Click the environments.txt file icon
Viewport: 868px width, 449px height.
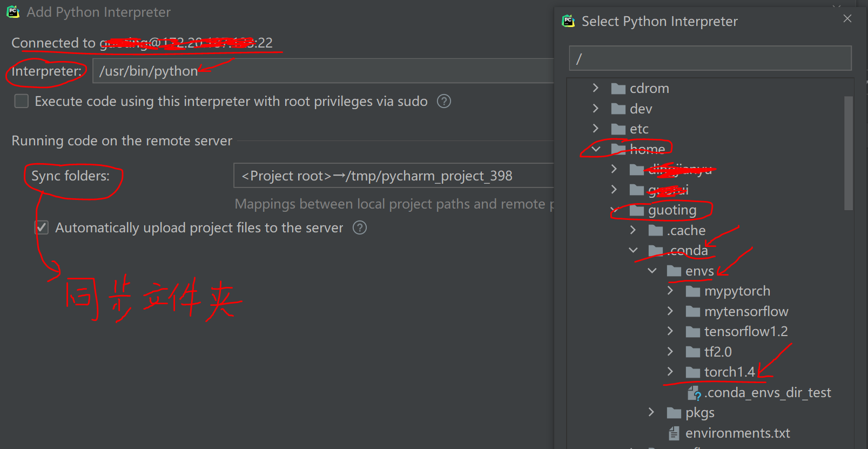[x=674, y=433]
